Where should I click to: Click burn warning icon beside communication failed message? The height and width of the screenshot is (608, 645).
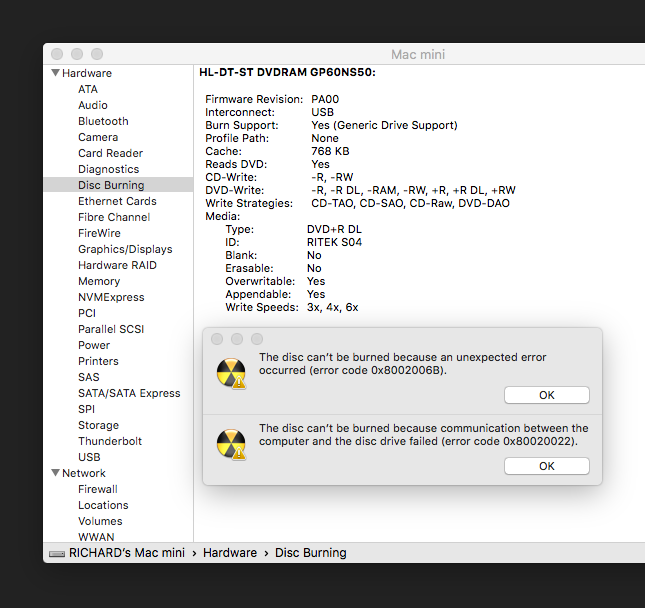point(231,444)
